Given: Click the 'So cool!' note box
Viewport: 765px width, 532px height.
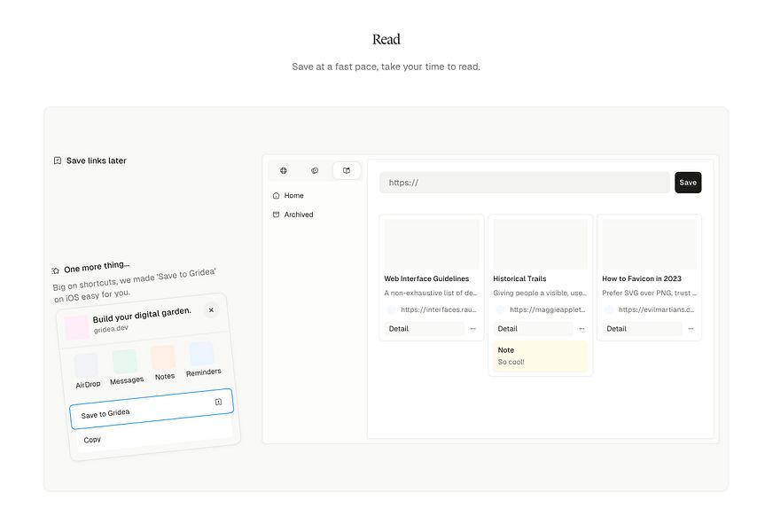Looking at the screenshot, I should pyautogui.click(x=541, y=356).
